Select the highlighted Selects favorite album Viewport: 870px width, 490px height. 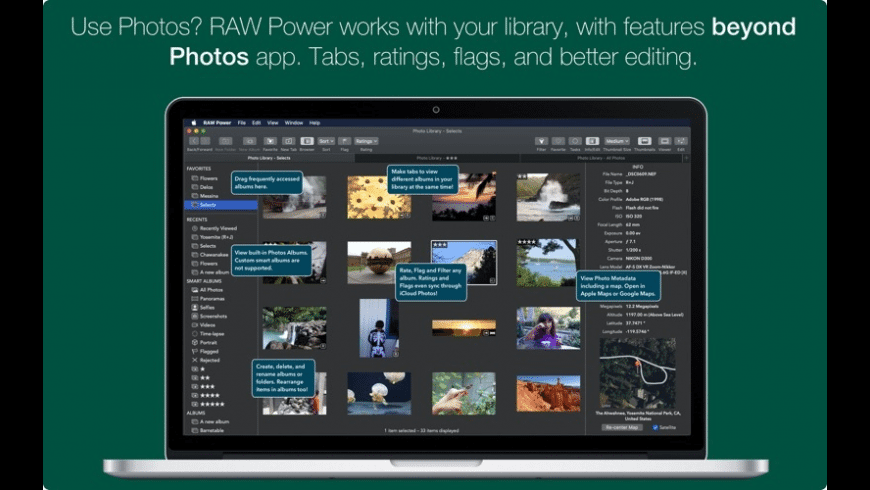click(221, 205)
